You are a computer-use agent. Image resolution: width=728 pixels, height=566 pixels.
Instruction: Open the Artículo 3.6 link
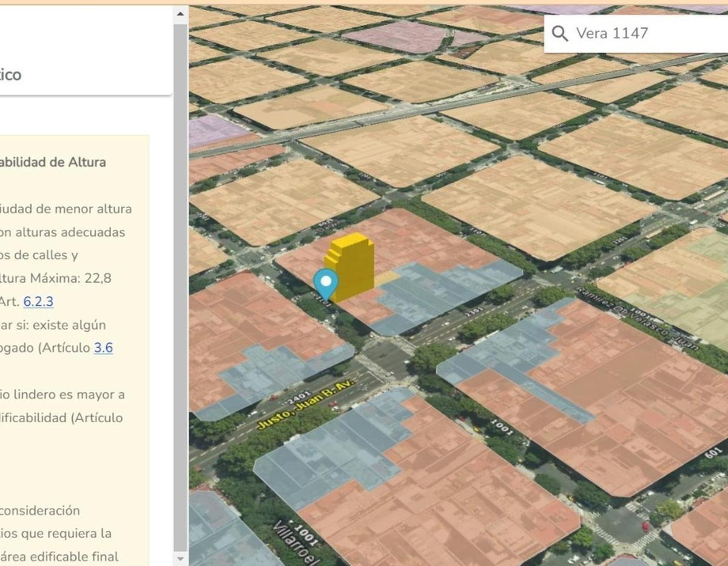pyautogui.click(x=103, y=348)
